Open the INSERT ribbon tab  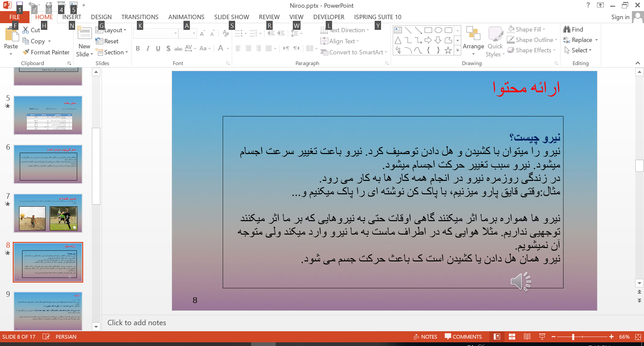71,17
